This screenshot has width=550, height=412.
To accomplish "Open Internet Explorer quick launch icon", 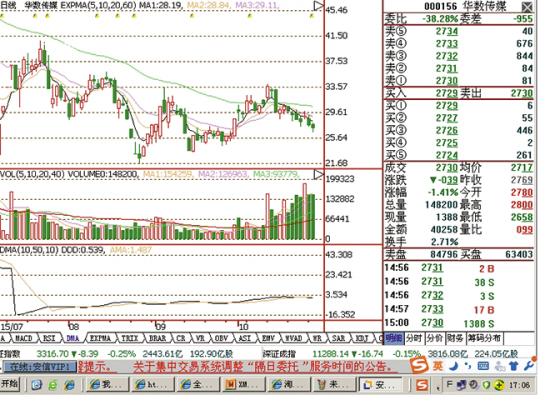I will coord(69,385).
